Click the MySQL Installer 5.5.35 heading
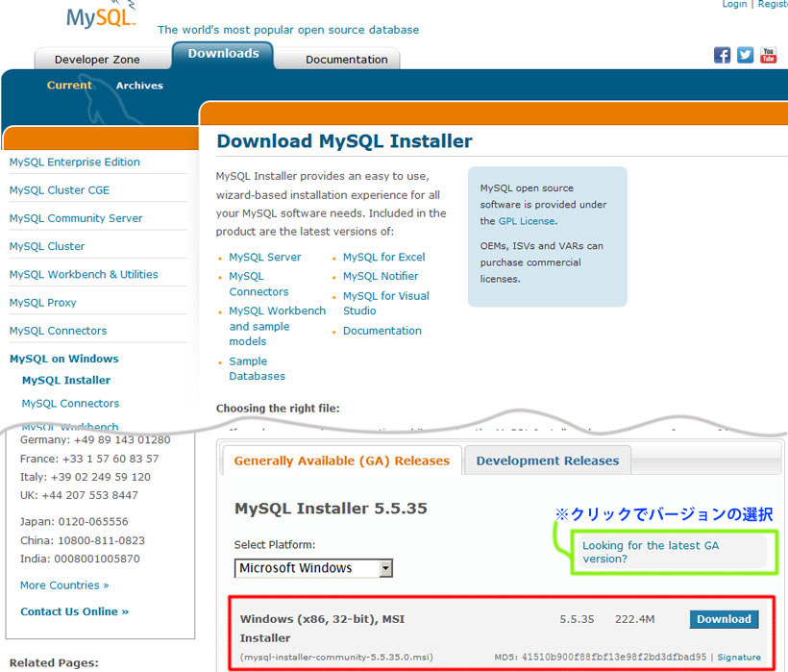This screenshot has height=672, width=788. point(331,509)
